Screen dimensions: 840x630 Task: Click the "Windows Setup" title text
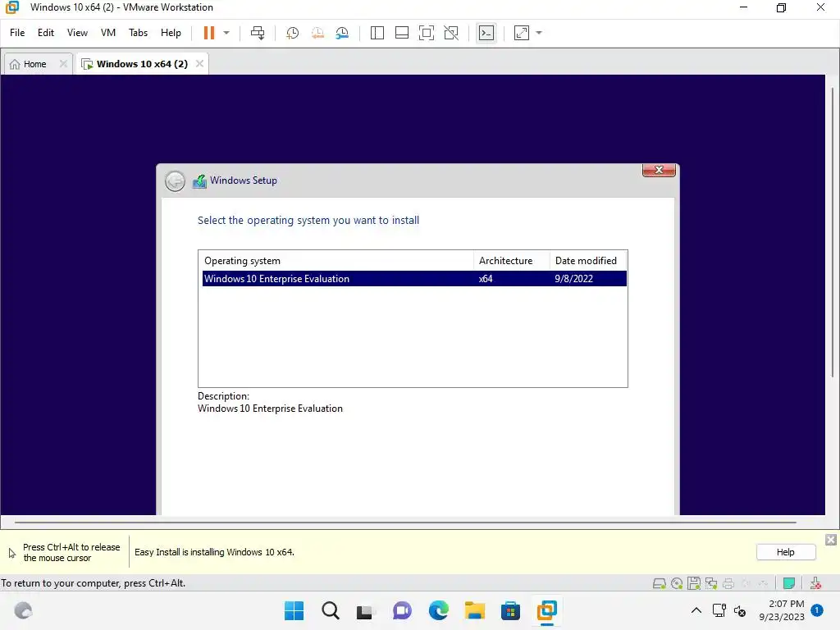point(244,180)
